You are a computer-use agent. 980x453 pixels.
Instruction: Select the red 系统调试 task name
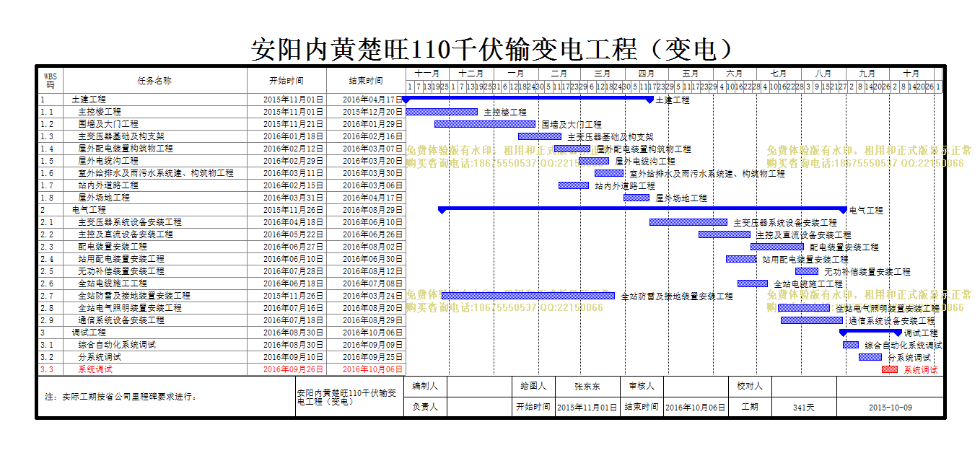[x=95, y=369]
